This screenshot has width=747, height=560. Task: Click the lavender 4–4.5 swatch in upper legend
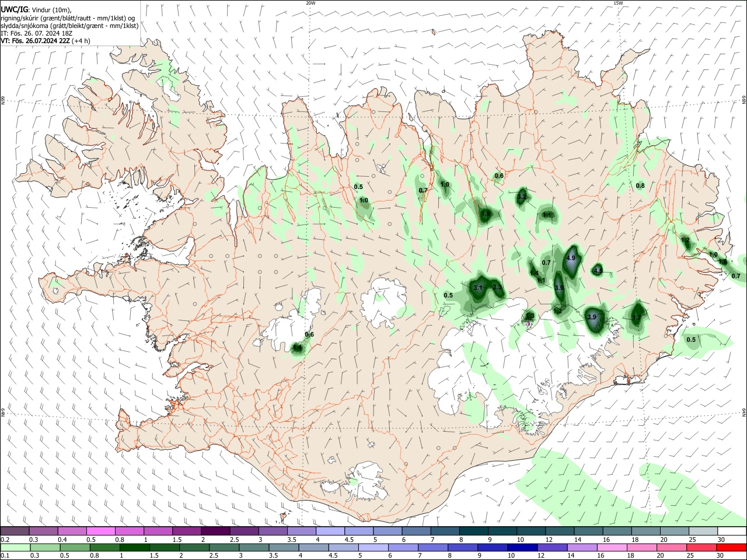330,531
